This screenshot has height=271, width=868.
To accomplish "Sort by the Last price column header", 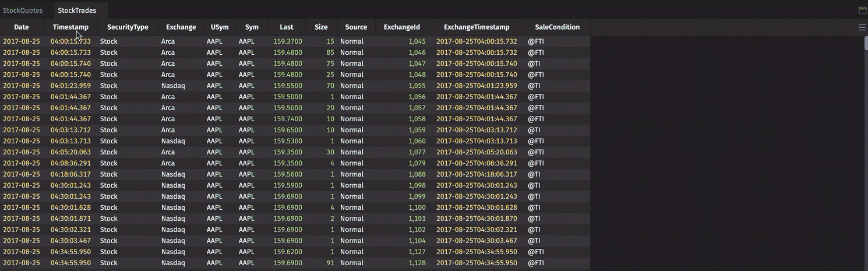I will [x=287, y=27].
